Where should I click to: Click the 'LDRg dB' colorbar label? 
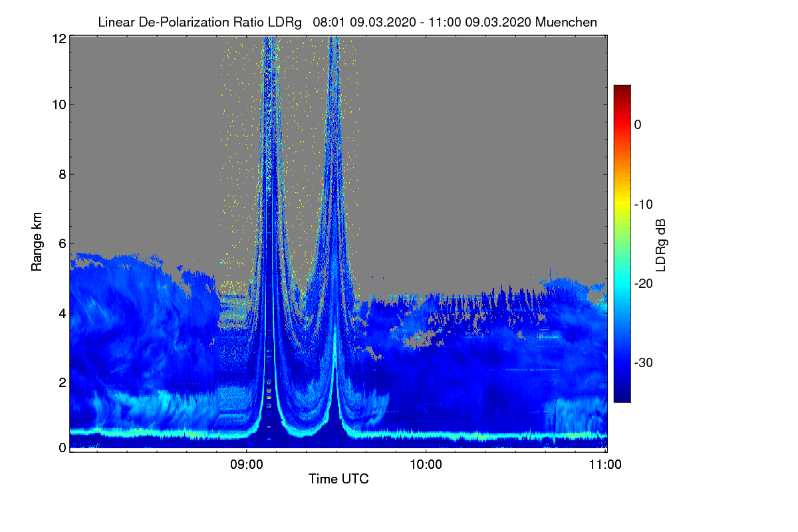(660, 245)
